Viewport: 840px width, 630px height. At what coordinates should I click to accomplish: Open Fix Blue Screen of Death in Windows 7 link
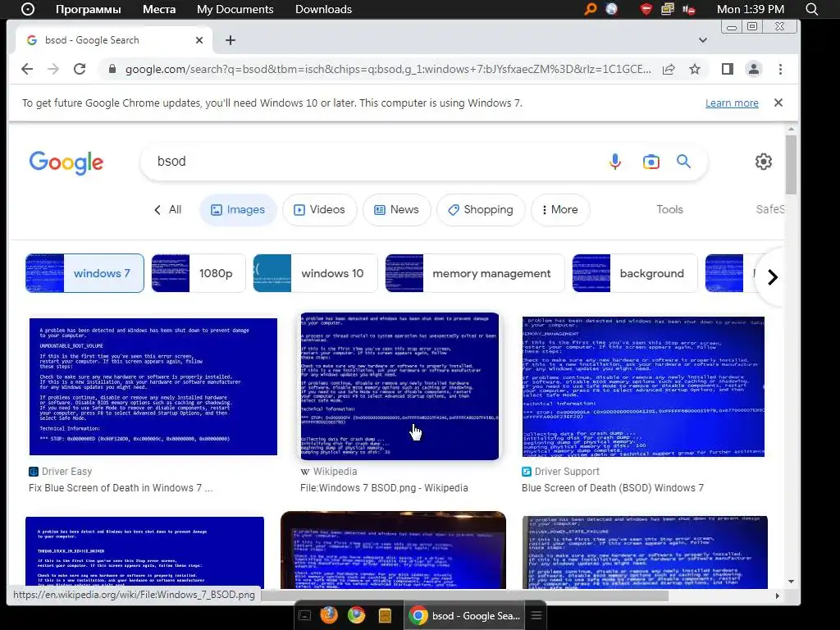pyautogui.click(x=121, y=488)
